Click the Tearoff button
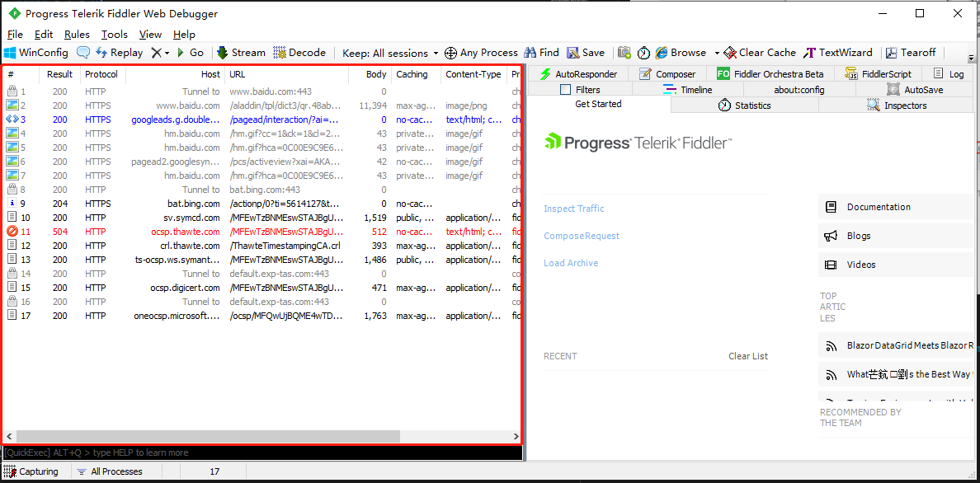 coord(910,53)
